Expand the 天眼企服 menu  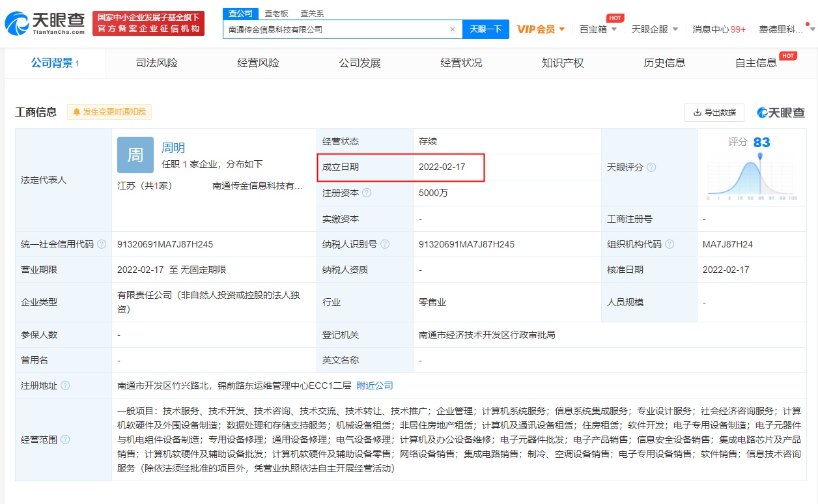click(655, 29)
